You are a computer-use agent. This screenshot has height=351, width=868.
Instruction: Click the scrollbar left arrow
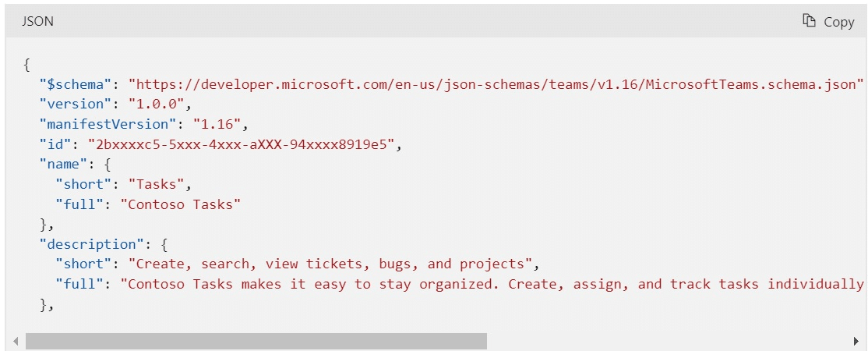[x=16, y=341]
